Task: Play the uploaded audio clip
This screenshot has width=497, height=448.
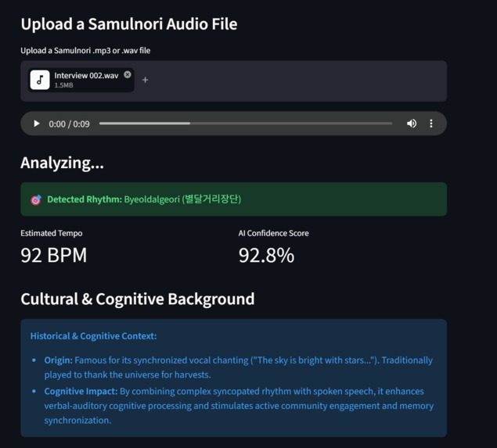Action: pos(37,124)
